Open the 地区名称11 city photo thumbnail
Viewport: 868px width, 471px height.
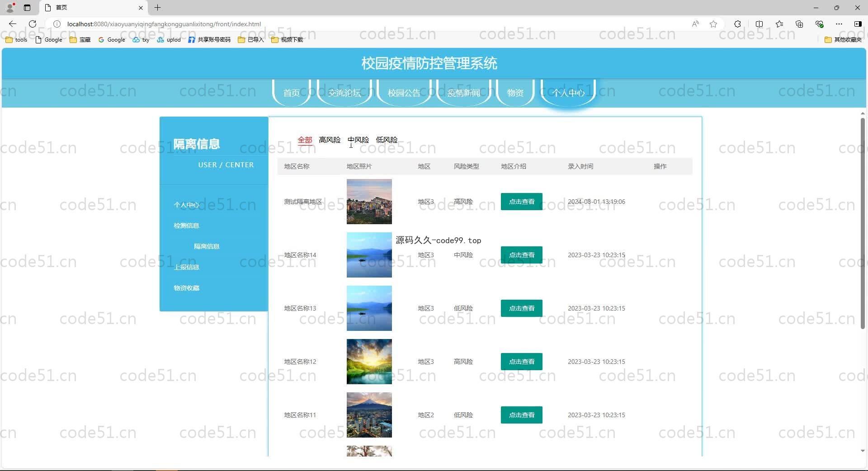pos(369,415)
